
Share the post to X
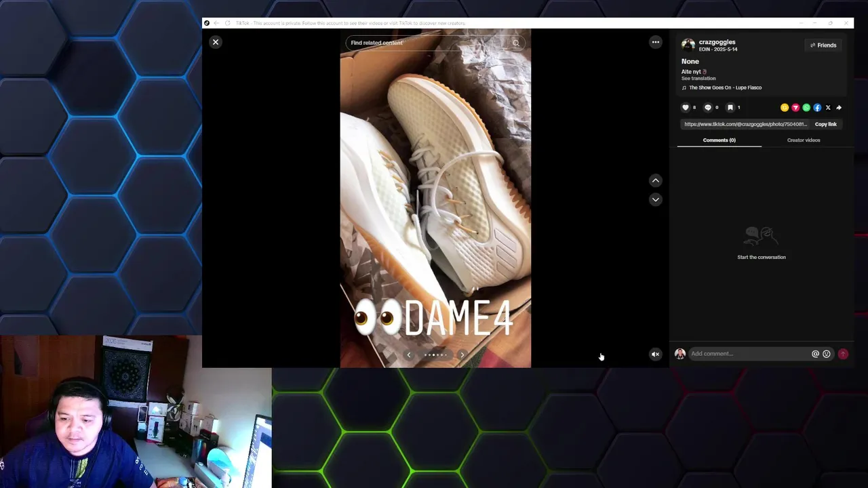pyautogui.click(x=828, y=108)
